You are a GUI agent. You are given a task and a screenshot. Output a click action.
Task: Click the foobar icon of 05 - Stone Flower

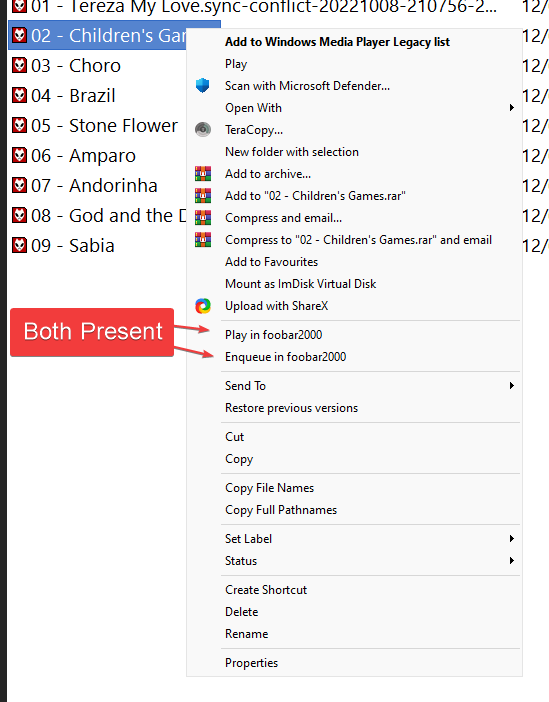(x=19, y=125)
